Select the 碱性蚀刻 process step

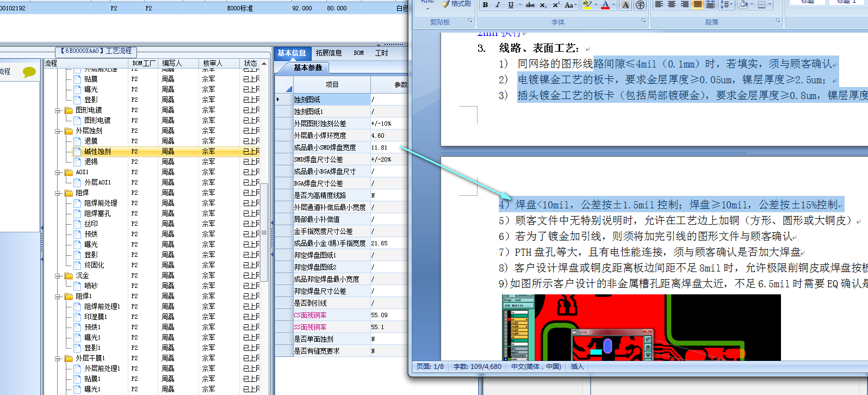tap(97, 151)
